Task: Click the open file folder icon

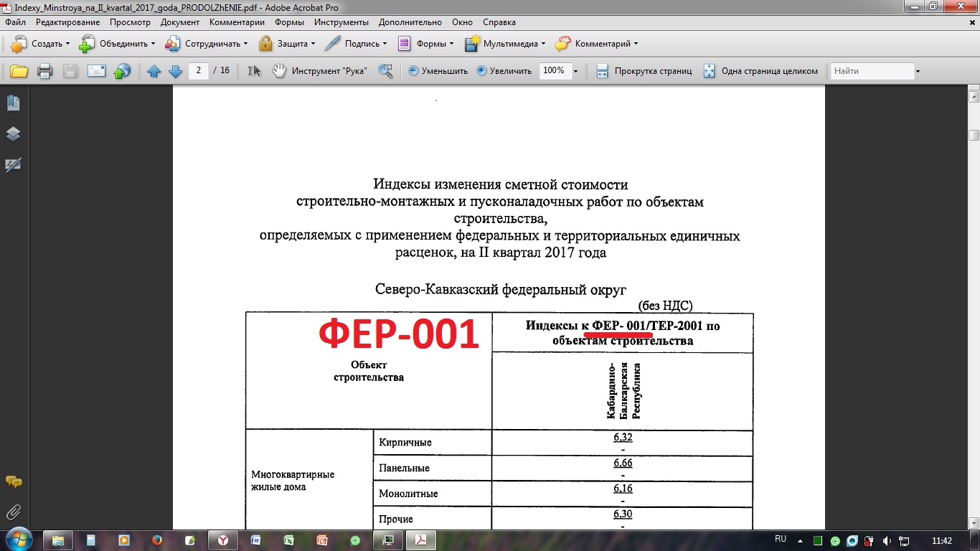Action: point(19,71)
